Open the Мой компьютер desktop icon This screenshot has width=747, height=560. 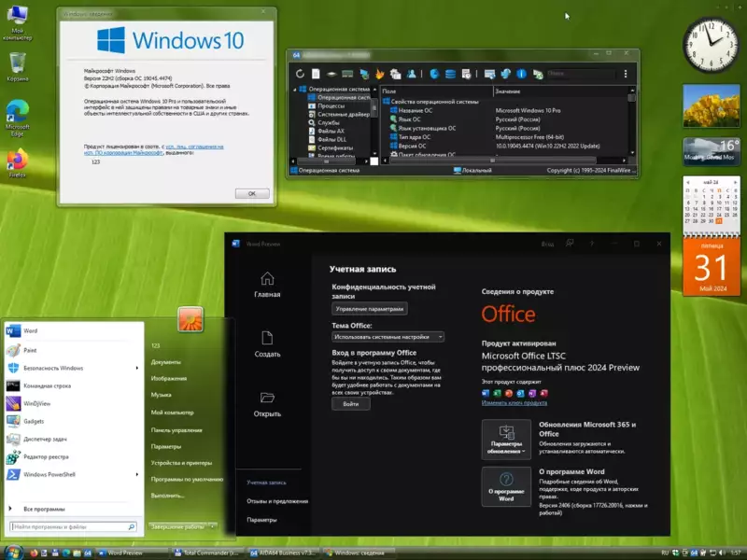(18, 21)
